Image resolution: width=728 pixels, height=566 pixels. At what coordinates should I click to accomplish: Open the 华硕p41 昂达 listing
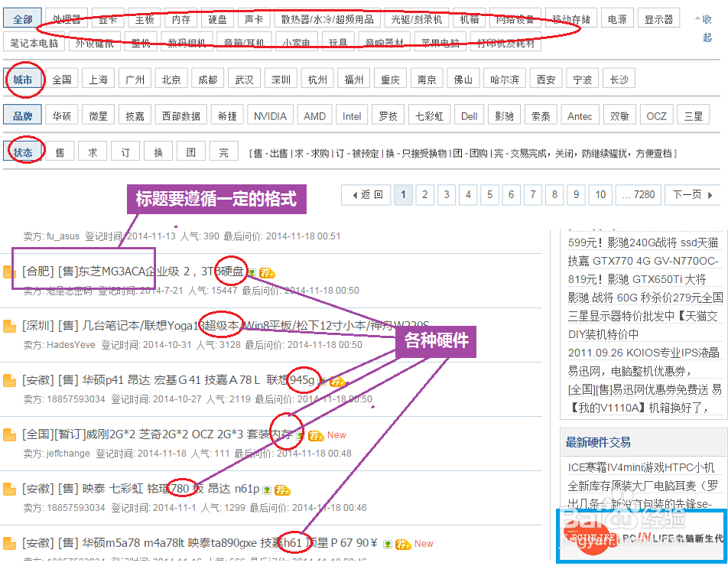tap(168, 380)
